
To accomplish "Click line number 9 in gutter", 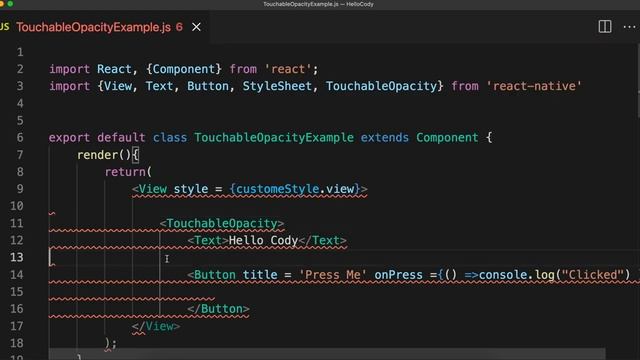I will [20, 189].
